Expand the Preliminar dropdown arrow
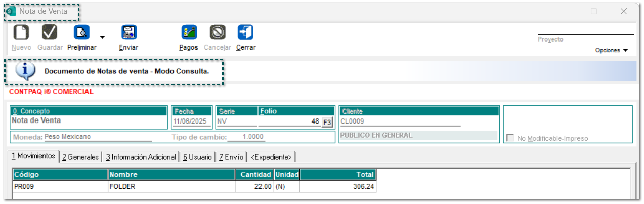Viewport: 644px width, 204px height. (102, 37)
